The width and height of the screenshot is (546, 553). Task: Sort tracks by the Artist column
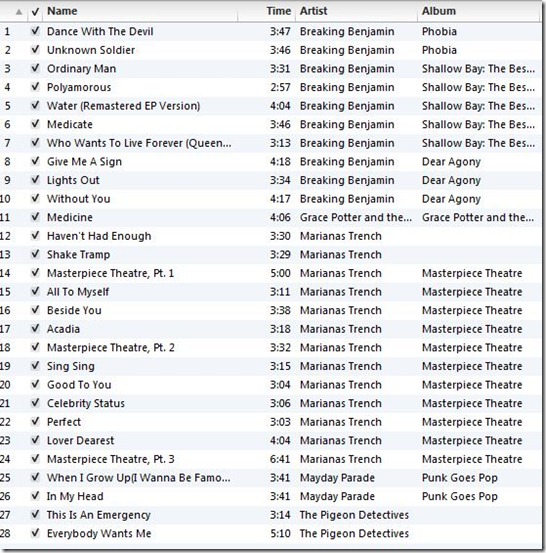[x=314, y=11]
